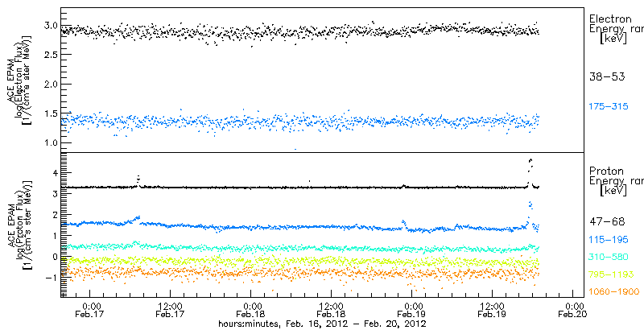Click the 0:00 Feb.19 time axis label

point(412,310)
